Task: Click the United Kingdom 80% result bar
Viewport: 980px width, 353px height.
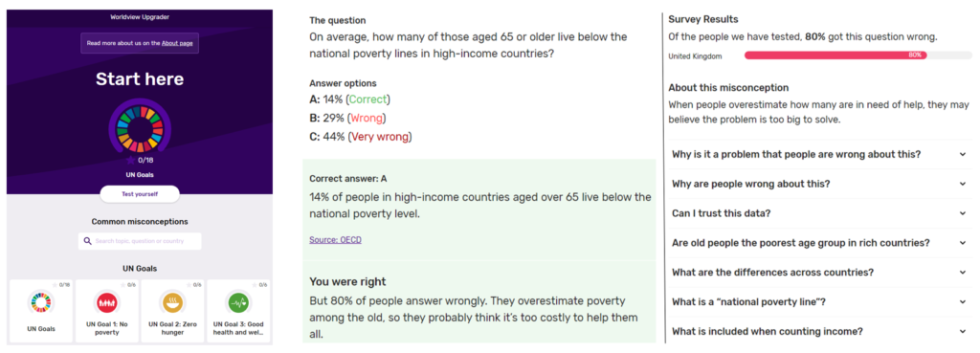Action: [x=835, y=55]
